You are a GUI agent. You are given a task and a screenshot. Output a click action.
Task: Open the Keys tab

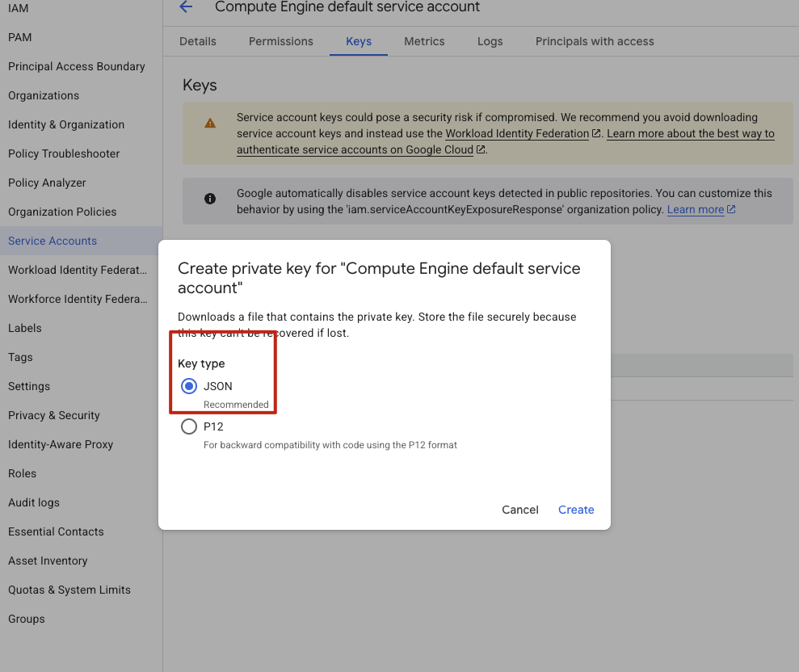click(x=359, y=41)
